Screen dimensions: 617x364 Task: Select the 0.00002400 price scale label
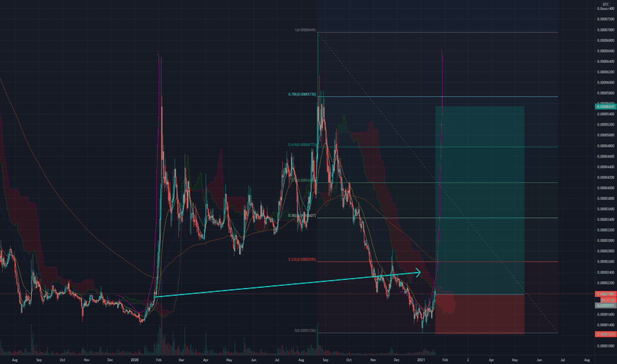tap(606, 272)
